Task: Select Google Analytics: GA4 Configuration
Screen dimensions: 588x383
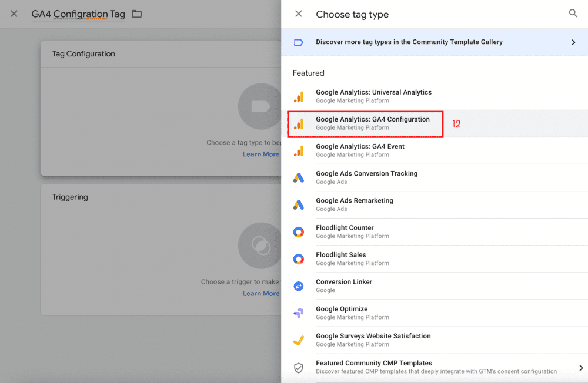Action: coord(435,124)
